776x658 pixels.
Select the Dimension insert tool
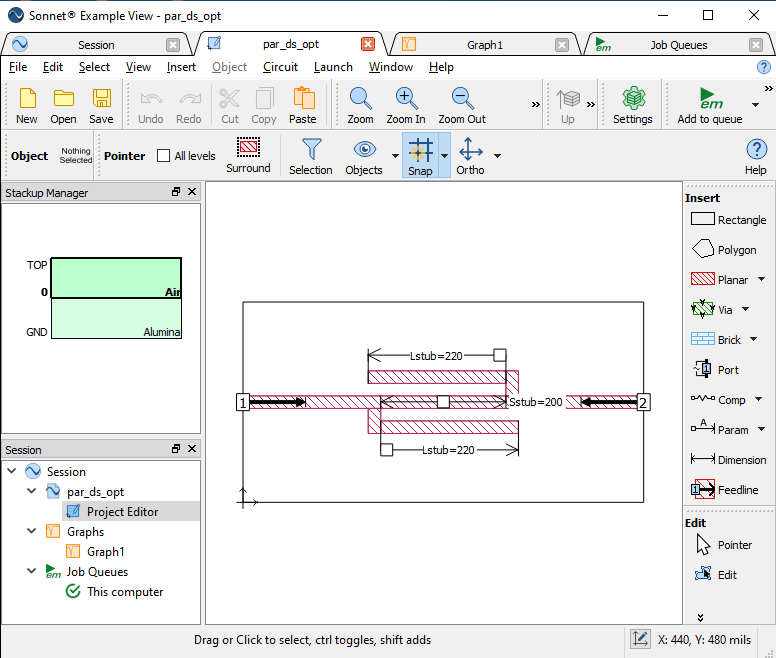pyautogui.click(x=728, y=460)
